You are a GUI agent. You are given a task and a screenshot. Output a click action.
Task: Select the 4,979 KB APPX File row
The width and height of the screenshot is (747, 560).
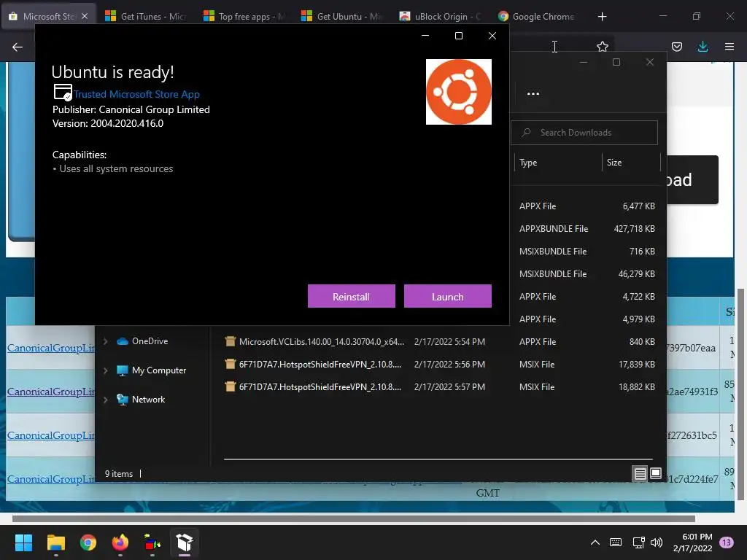587,319
